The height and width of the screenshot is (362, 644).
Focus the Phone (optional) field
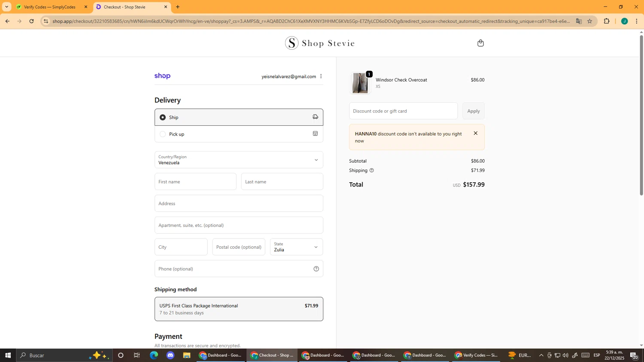pos(239,269)
